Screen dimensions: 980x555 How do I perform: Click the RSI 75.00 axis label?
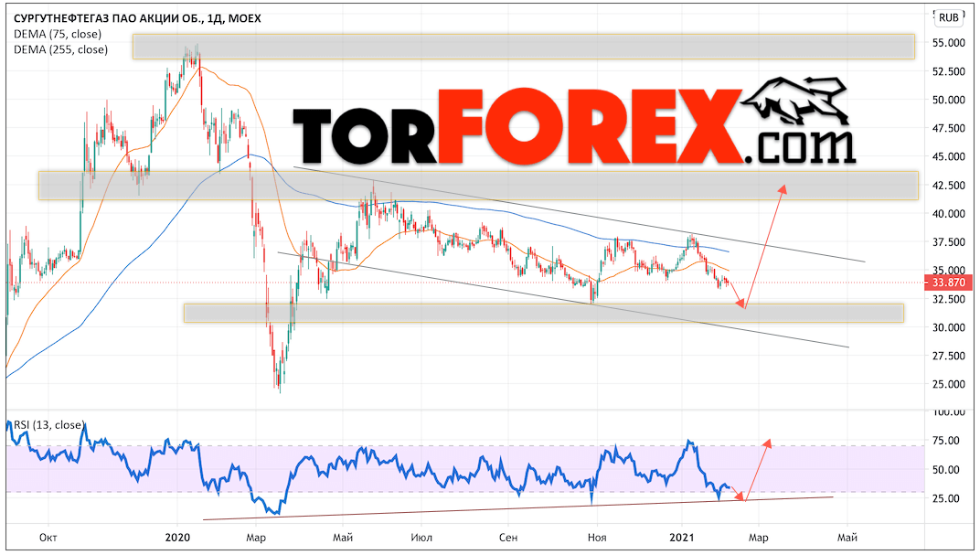(x=946, y=441)
